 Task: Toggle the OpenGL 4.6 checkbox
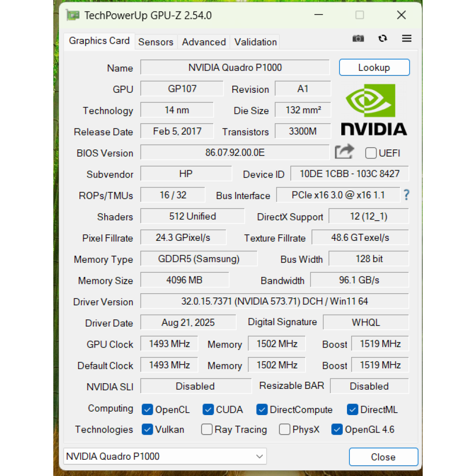337,429
